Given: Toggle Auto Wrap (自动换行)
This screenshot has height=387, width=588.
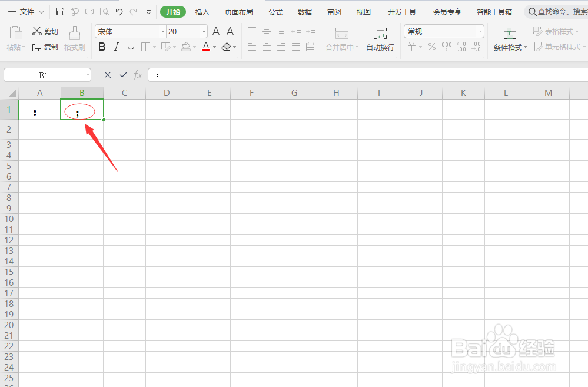Looking at the screenshot, I should coord(380,39).
